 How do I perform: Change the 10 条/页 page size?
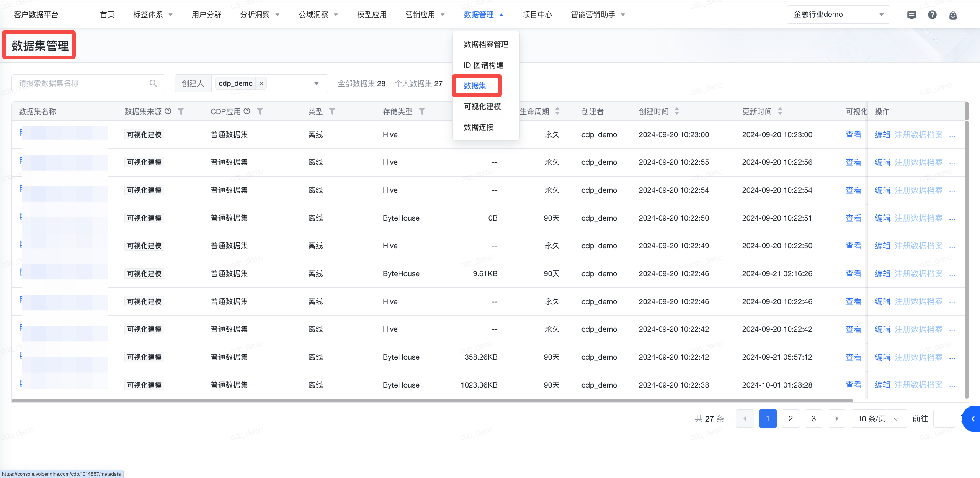click(879, 419)
